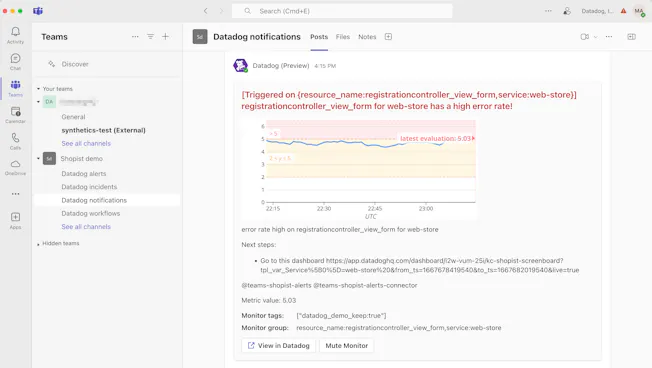Image resolution: width=652 pixels, height=368 pixels.
Task: Open the meeting options dropdown arrow
Action: (x=595, y=37)
